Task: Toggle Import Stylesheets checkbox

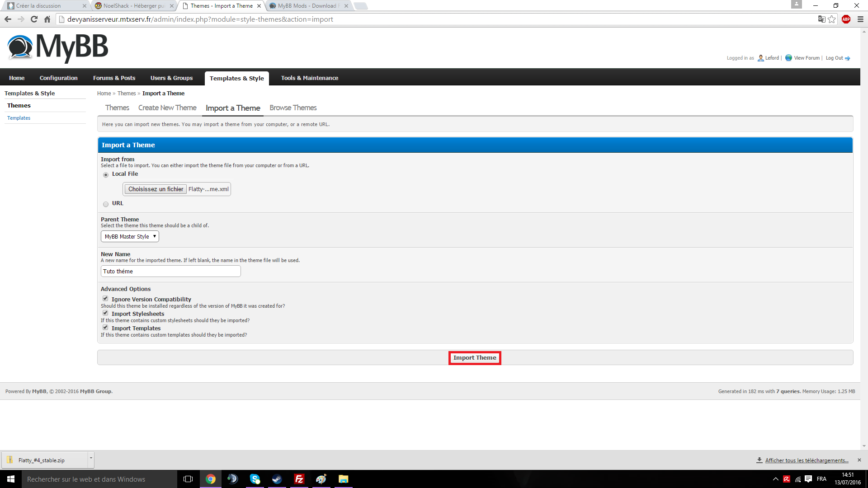Action: click(105, 313)
